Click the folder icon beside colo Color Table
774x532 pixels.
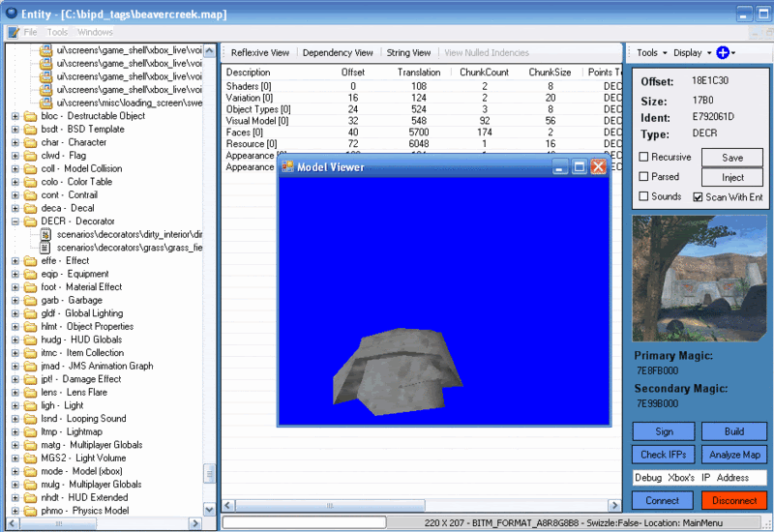click(x=31, y=182)
